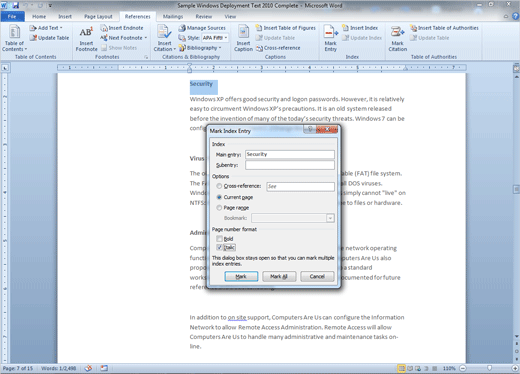This screenshot has width=520, height=374.
Task: Click Insert Index
Action: coord(360,28)
